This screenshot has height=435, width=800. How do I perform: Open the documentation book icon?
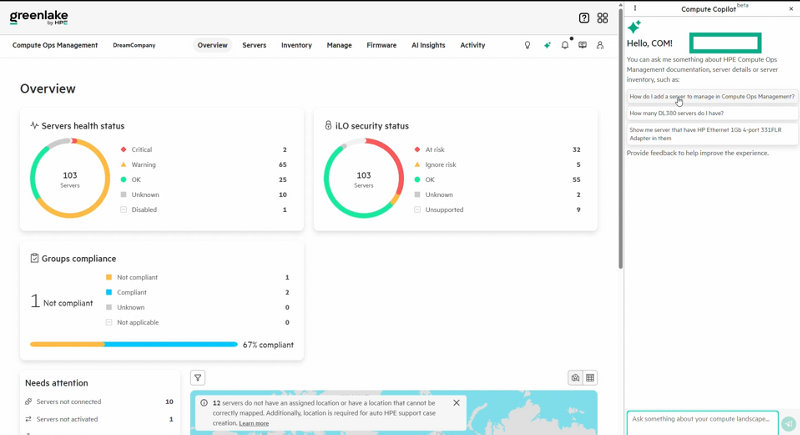tap(582, 45)
